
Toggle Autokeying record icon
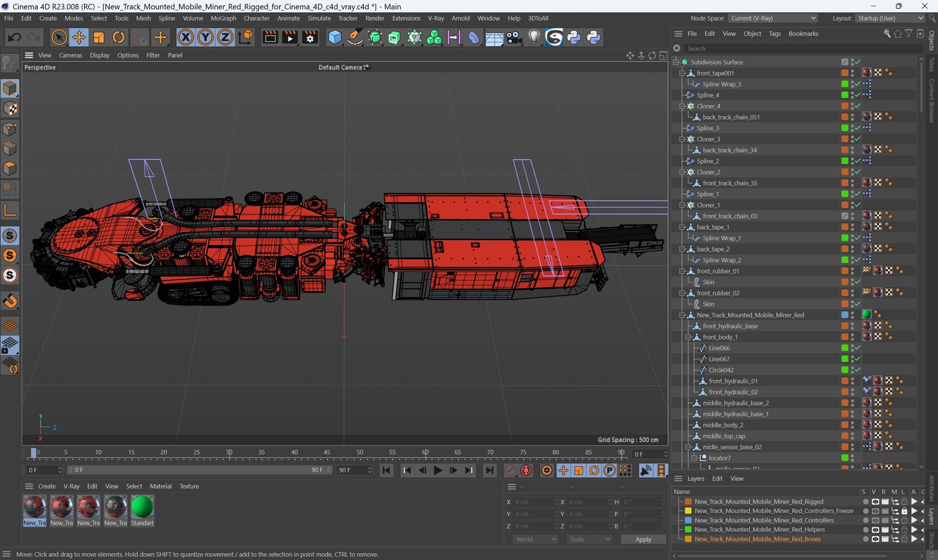coord(526,470)
